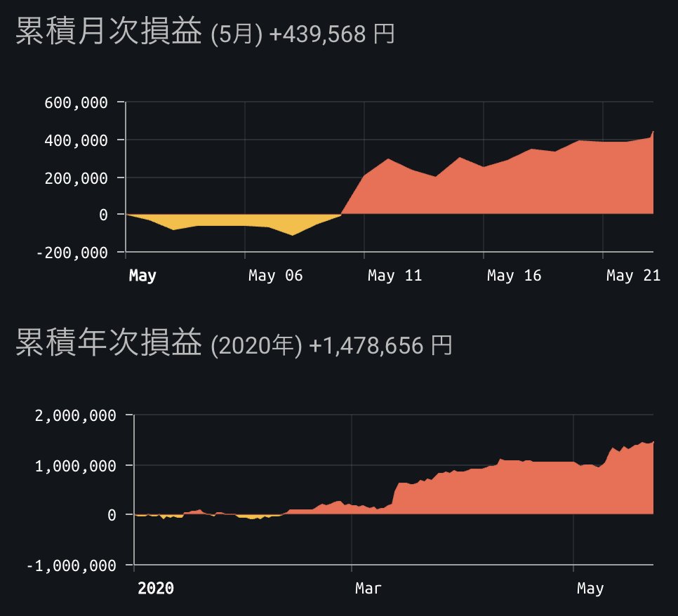
Task: Click the (2020年) year label
Action: pos(256,346)
